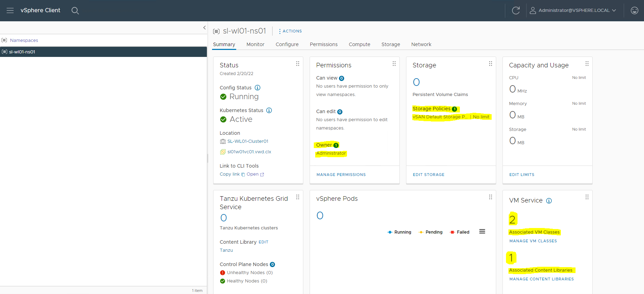
Task: Open sl01w01vc01.vwd.clx vCenter link
Action: 249,152
